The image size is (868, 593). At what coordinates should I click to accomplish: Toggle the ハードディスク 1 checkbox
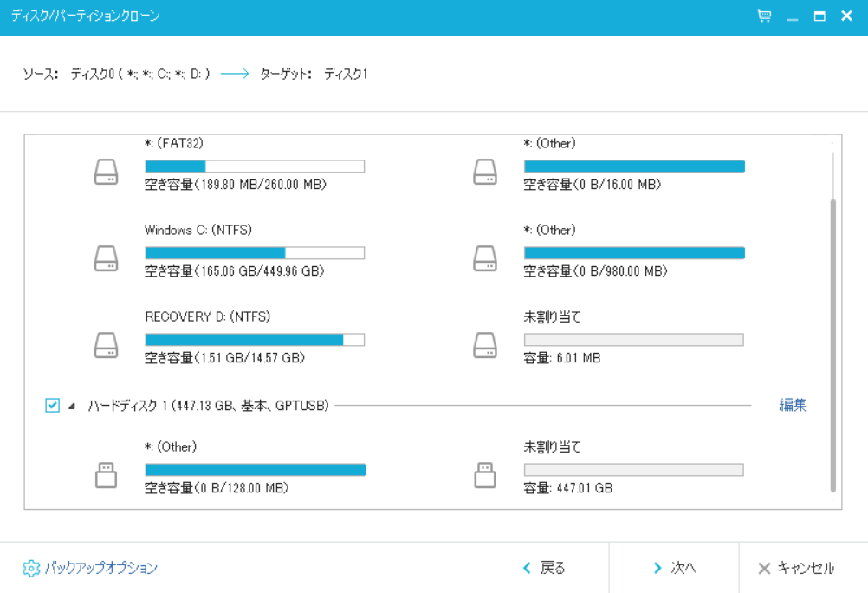tap(53, 405)
